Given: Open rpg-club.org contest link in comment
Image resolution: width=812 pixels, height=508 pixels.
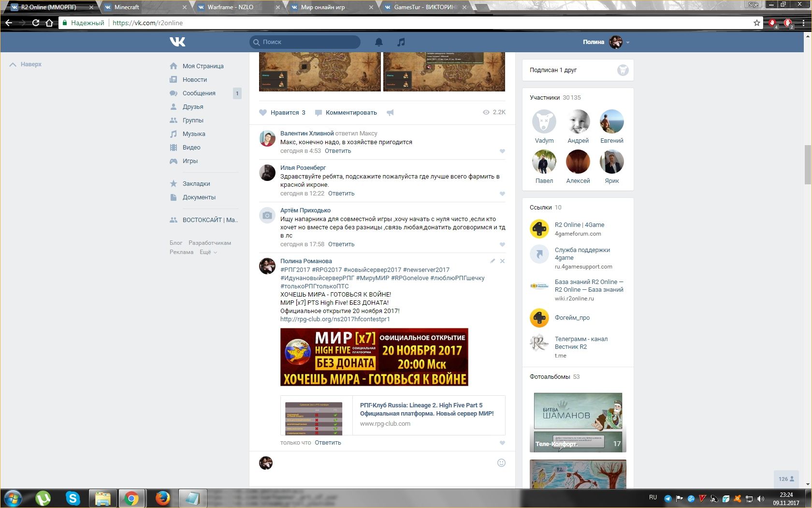Looking at the screenshot, I should coord(335,319).
